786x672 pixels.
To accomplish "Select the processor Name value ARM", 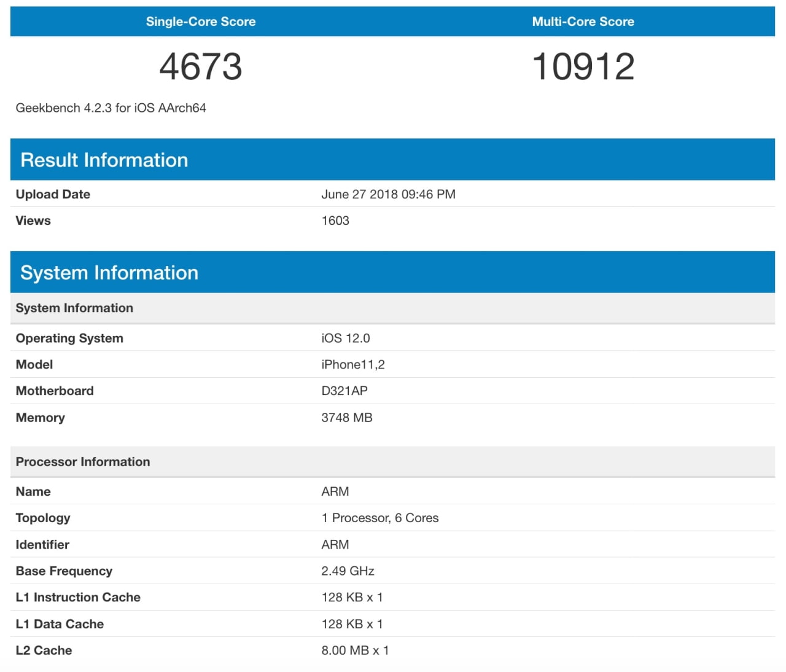I will (x=335, y=491).
